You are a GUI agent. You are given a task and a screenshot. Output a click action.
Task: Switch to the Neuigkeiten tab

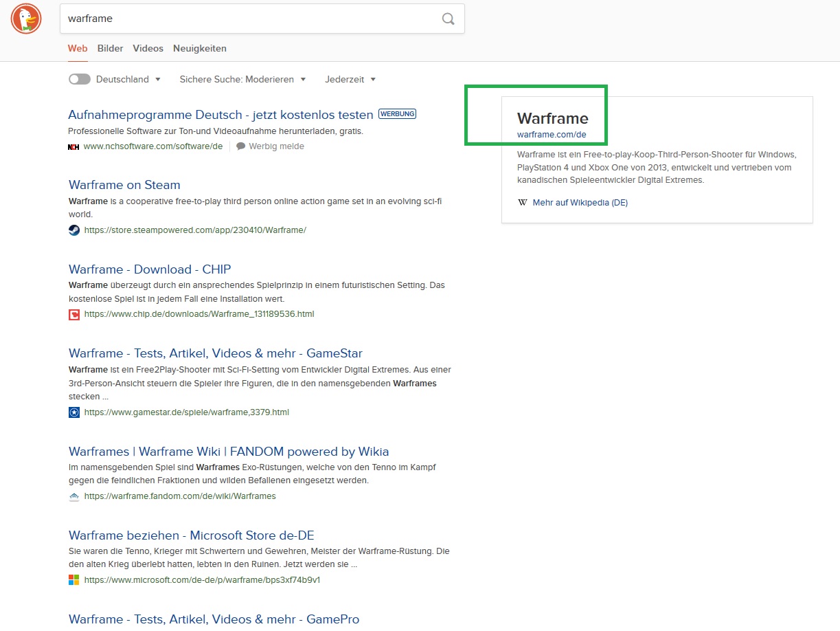click(x=200, y=48)
